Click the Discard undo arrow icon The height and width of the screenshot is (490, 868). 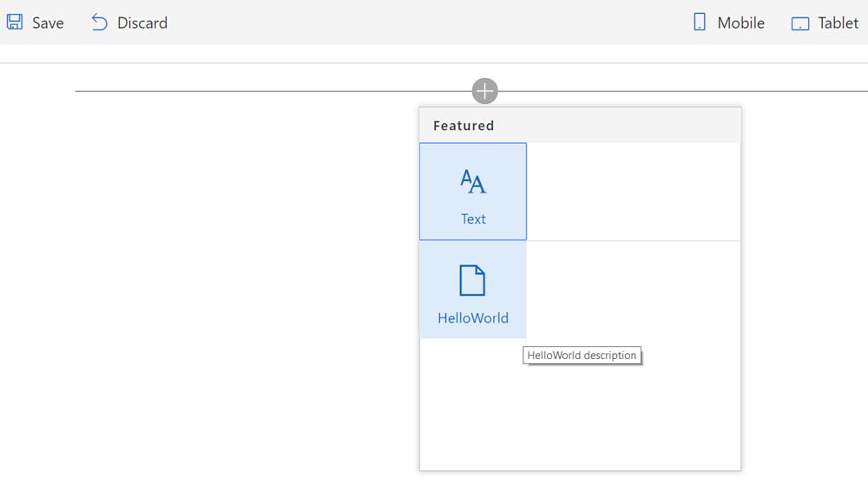coord(100,23)
